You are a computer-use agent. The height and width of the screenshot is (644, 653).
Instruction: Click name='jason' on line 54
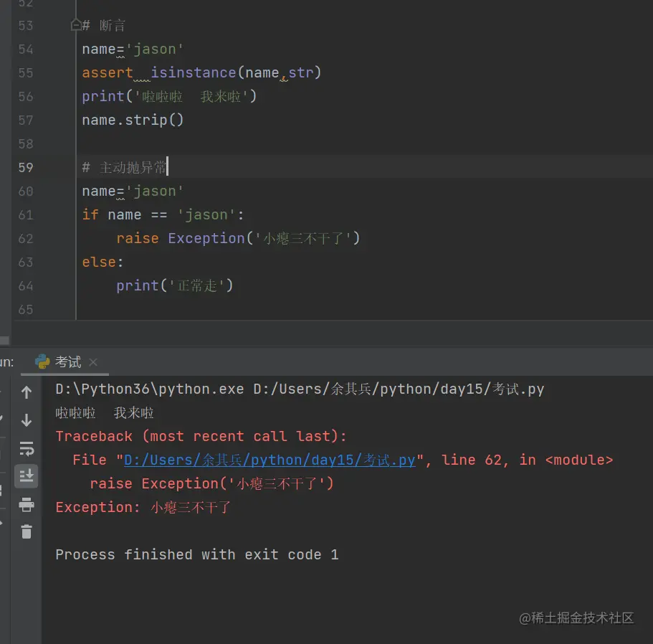point(133,49)
